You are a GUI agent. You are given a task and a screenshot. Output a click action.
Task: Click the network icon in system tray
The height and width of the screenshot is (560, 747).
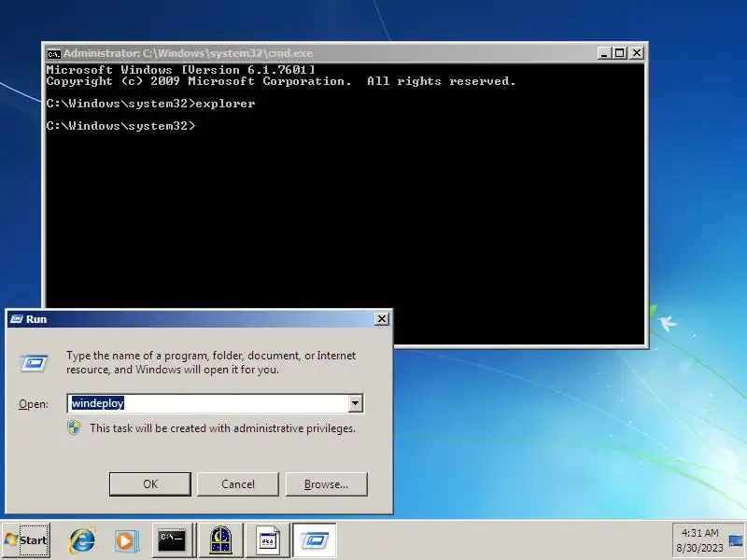coord(735,541)
